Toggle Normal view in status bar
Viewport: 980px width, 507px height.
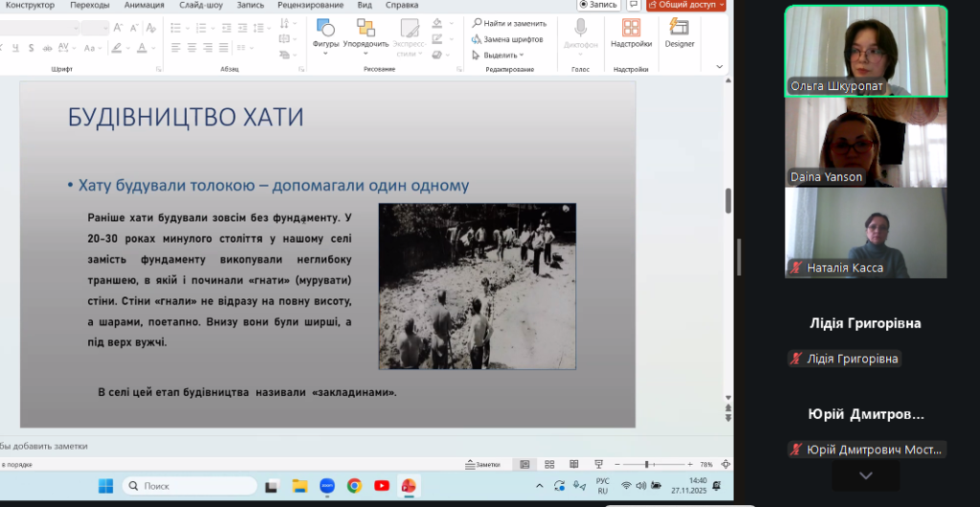pos(524,464)
